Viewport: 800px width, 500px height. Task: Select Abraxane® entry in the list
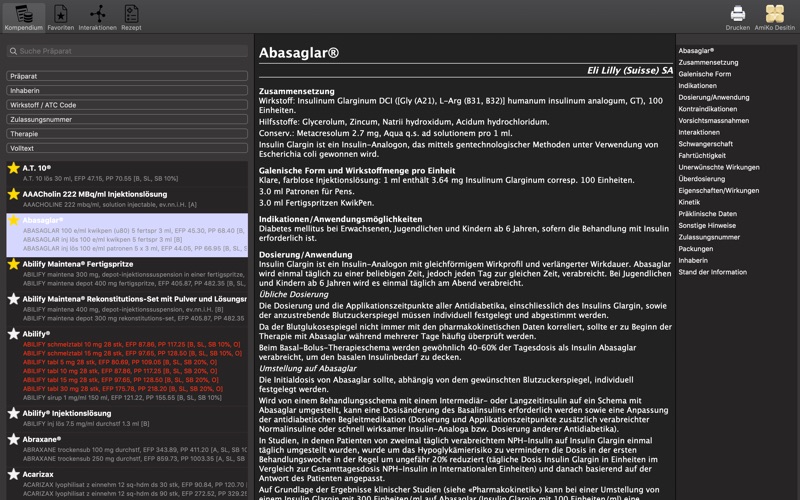(127, 448)
